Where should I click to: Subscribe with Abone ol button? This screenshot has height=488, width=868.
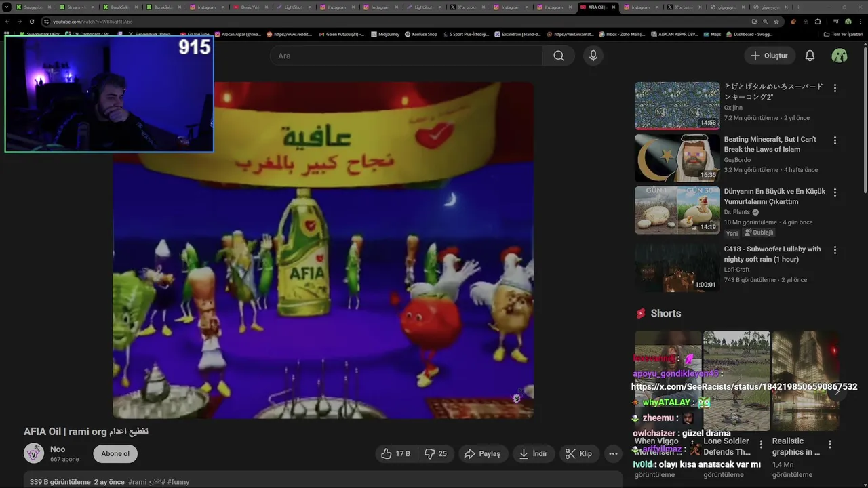(115, 453)
